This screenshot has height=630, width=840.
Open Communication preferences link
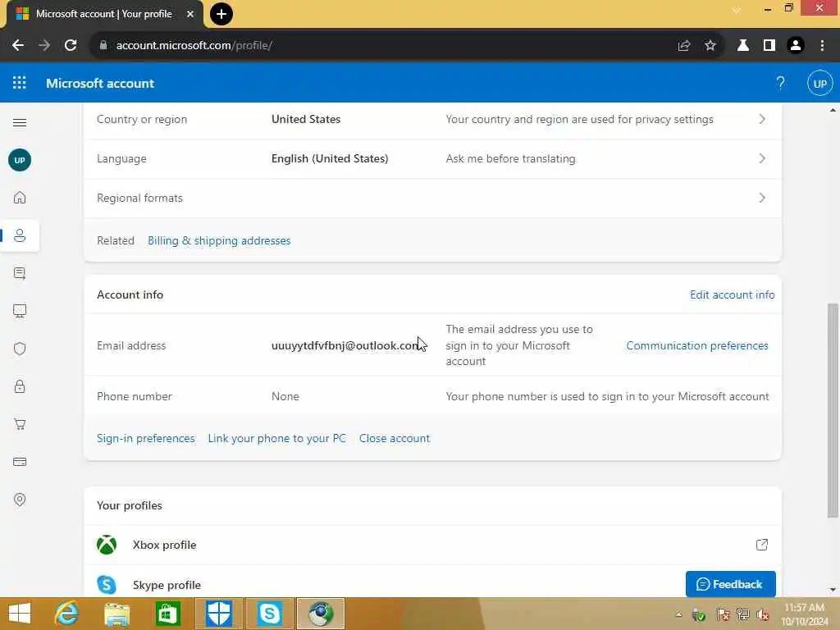(697, 345)
